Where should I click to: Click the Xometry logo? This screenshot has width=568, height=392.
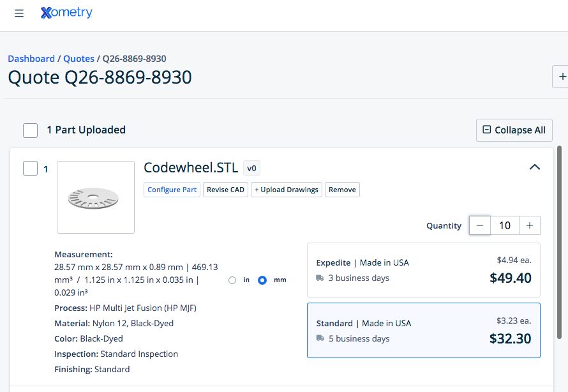click(66, 13)
